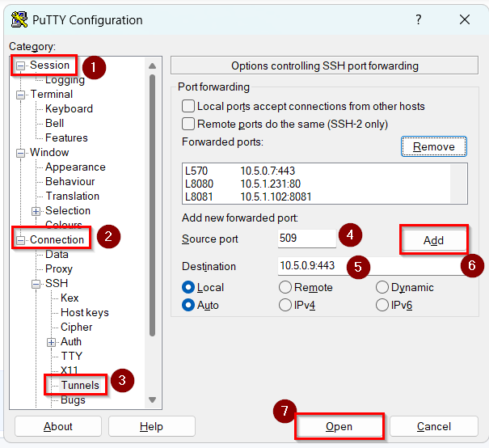Open the Data category
The width and height of the screenshot is (489, 448).
tap(57, 254)
